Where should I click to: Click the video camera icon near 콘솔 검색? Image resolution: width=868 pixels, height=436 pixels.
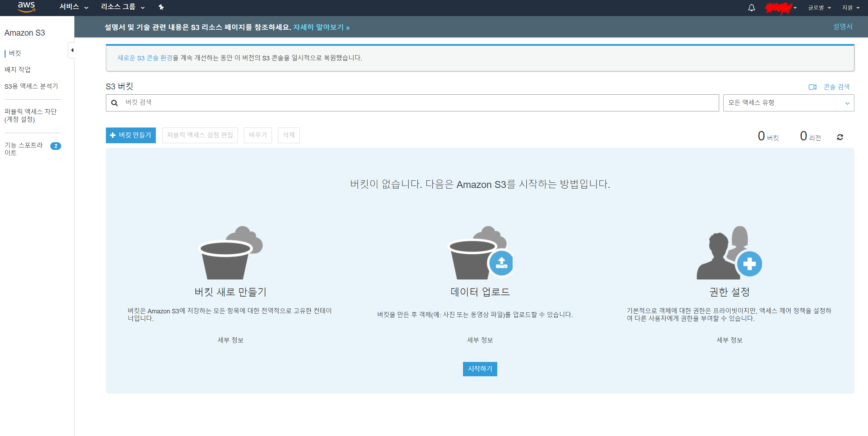point(812,87)
